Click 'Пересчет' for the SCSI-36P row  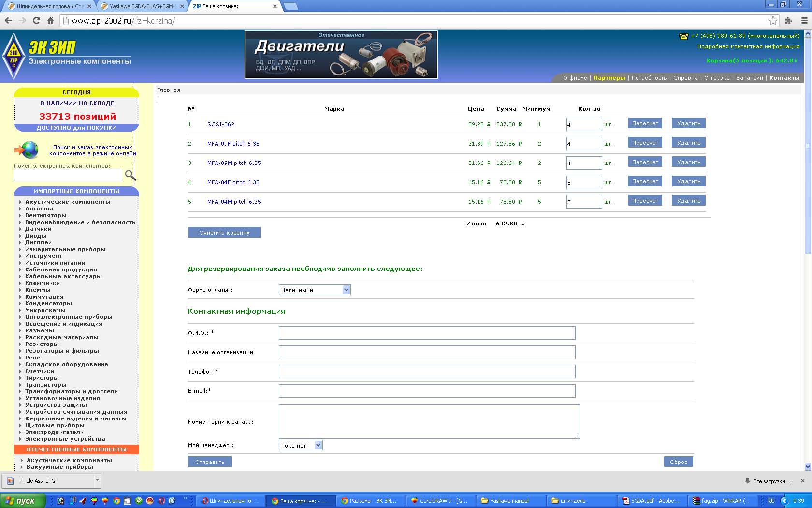coord(645,123)
